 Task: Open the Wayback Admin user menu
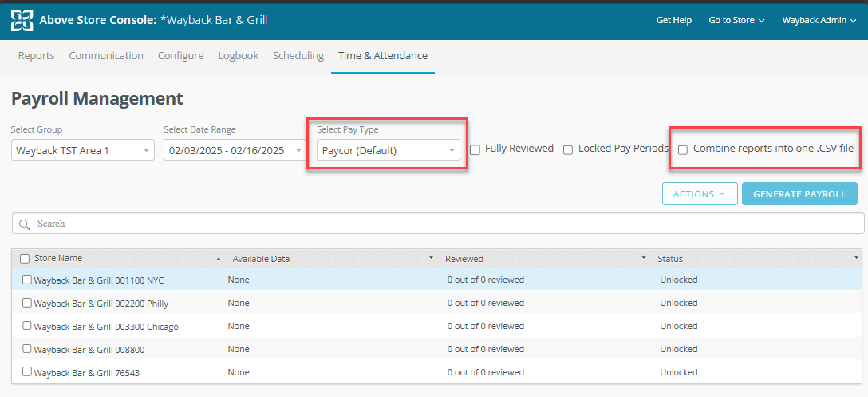(x=819, y=21)
